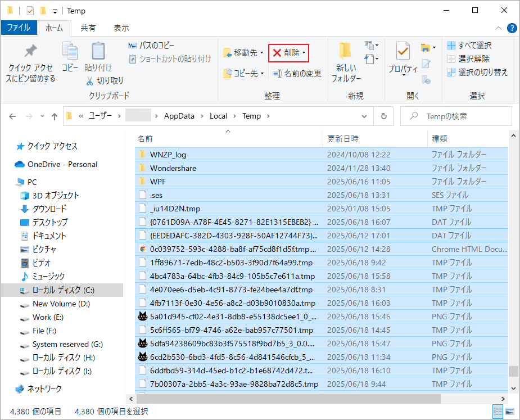Click the Temp search box
Screen dimensions: 520x420
coord(456,116)
